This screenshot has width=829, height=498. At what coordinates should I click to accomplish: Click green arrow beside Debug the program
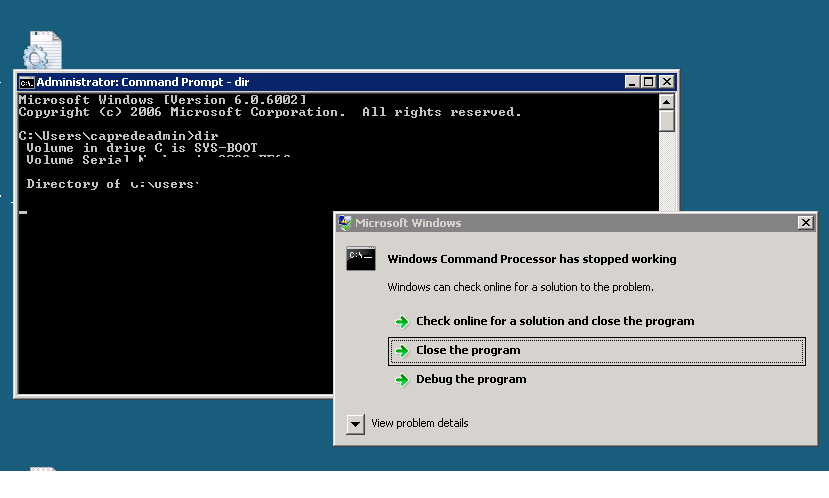(402, 380)
